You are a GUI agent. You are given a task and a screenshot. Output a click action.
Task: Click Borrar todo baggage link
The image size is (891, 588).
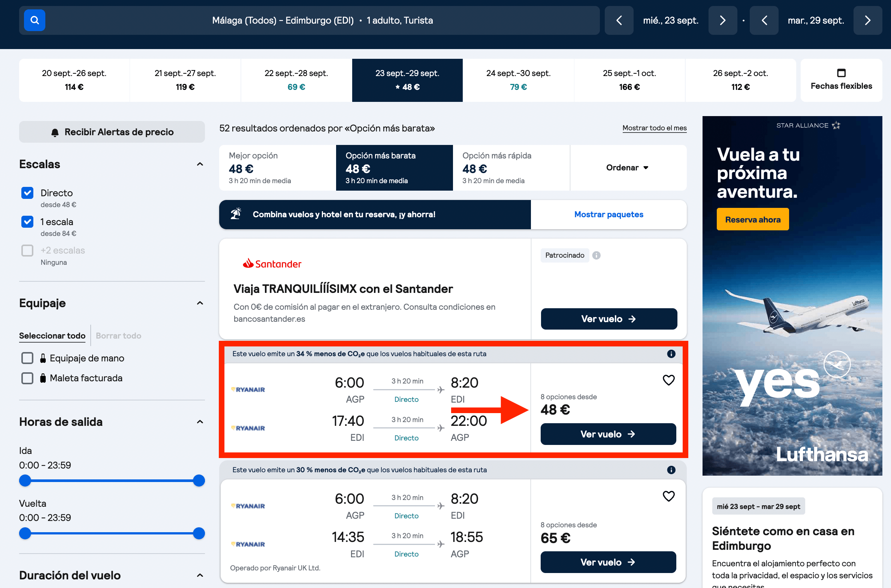tap(118, 336)
